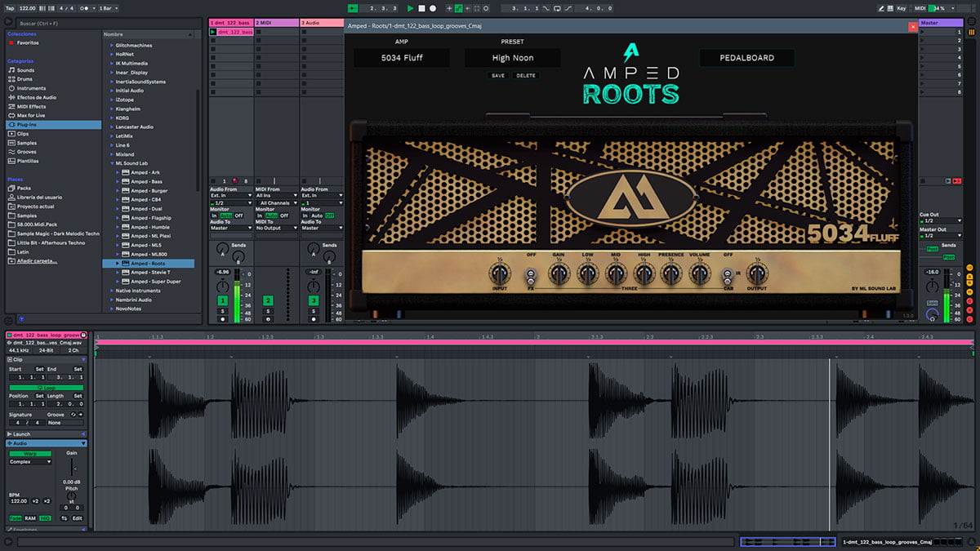Viewport: 980px width, 551px height.
Task: Click the amp PRESENCE knob
Action: [x=671, y=274]
